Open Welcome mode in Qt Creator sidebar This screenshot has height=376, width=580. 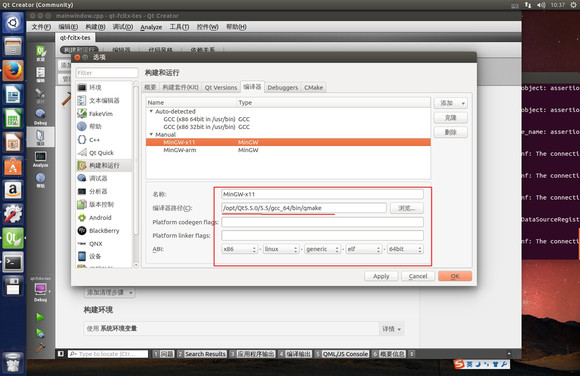pos(40,53)
